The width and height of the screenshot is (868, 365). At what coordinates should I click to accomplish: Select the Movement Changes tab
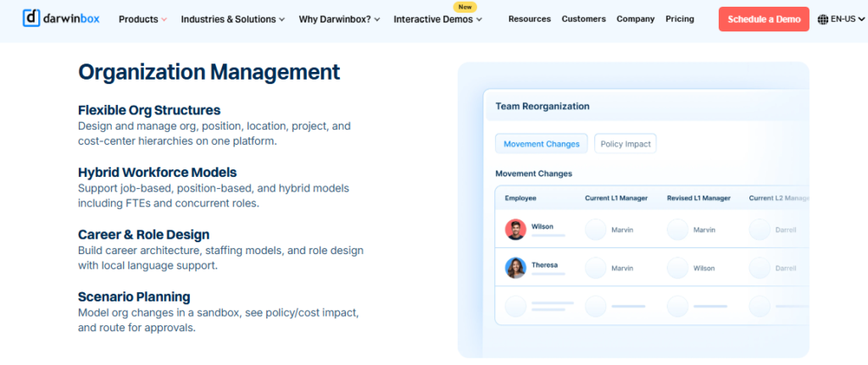(542, 144)
